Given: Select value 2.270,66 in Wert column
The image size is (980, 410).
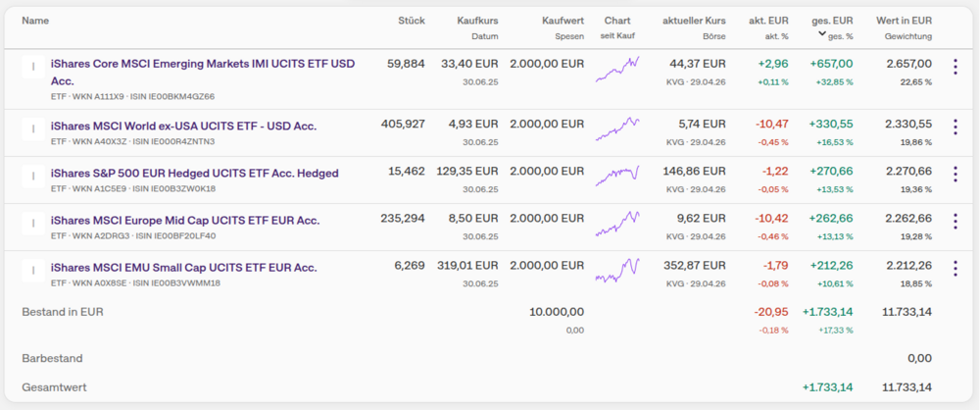Looking at the screenshot, I should [x=908, y=171].
